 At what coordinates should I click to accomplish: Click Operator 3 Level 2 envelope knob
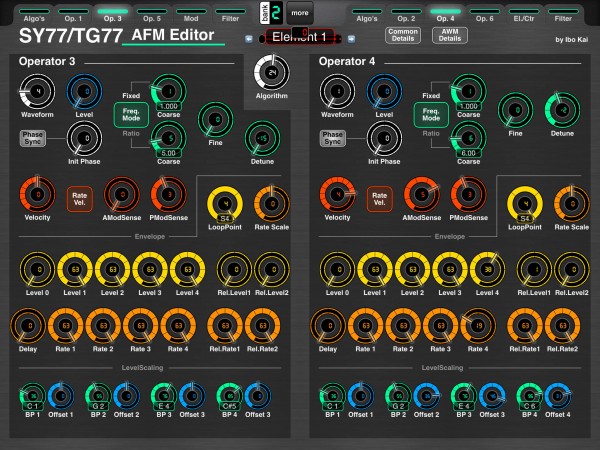[112, 269]
